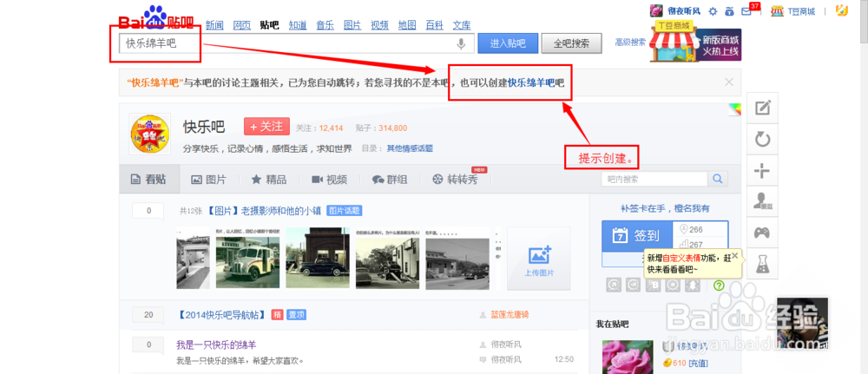Open account settings gear icon

713,10
